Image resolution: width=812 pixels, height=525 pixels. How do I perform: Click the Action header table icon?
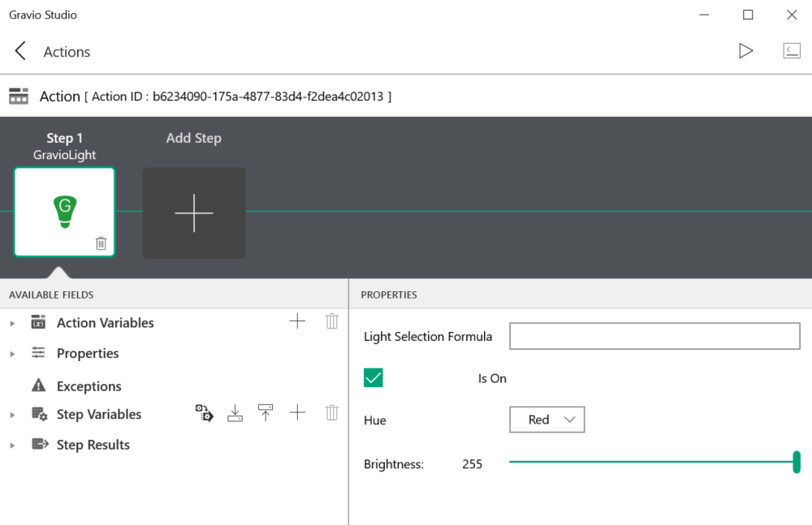pos(19,97)
